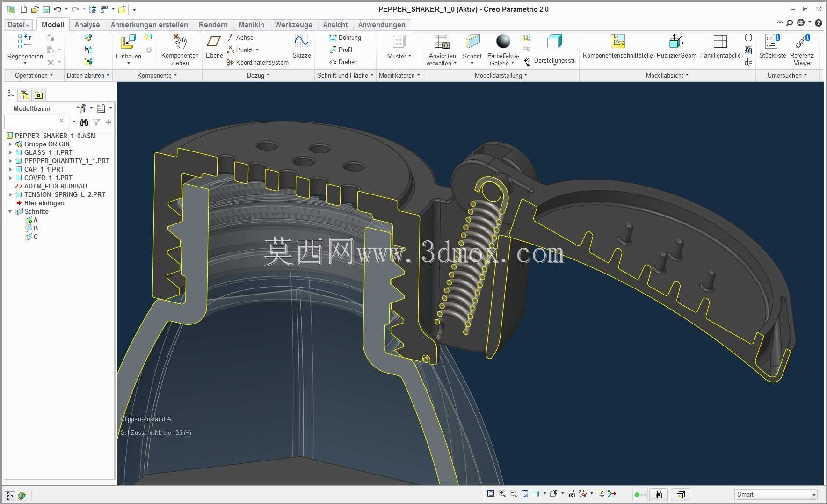Select ADTM_FEDEREINBAU datum plane
Viewport: 827px width, 504px height.
point(55,186)
